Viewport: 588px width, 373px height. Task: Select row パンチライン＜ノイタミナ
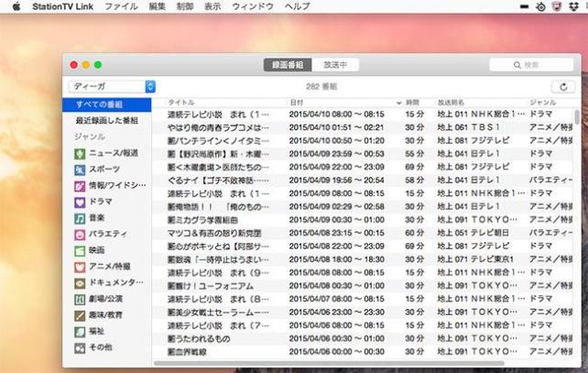(363, 141)
